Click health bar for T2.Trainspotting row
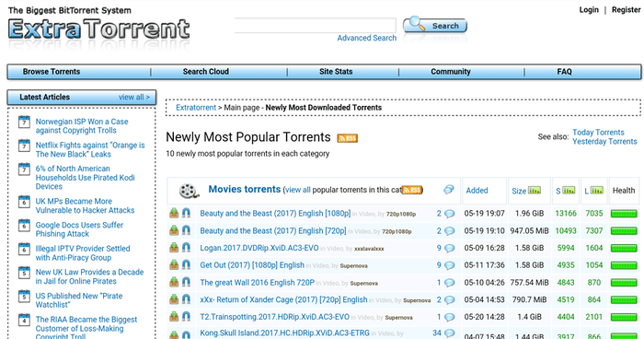Image resolution: width=644 pixels, height=339 pixels. point(624,318)
